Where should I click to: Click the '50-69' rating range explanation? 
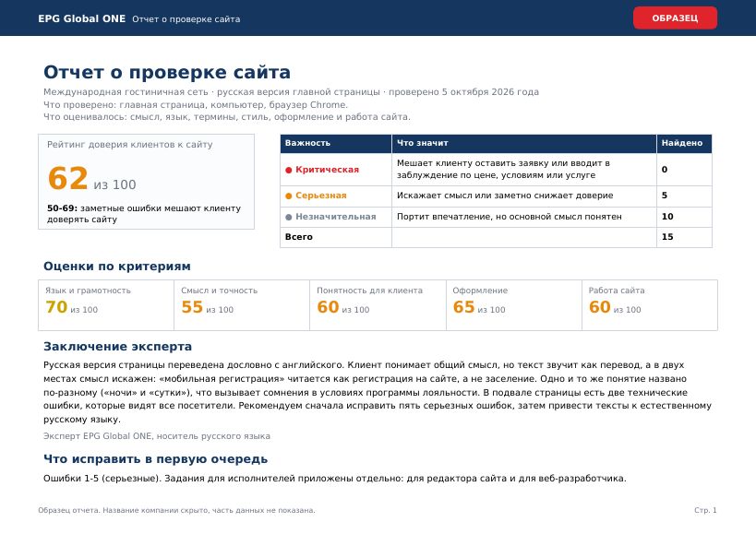(x=144, y=214)
